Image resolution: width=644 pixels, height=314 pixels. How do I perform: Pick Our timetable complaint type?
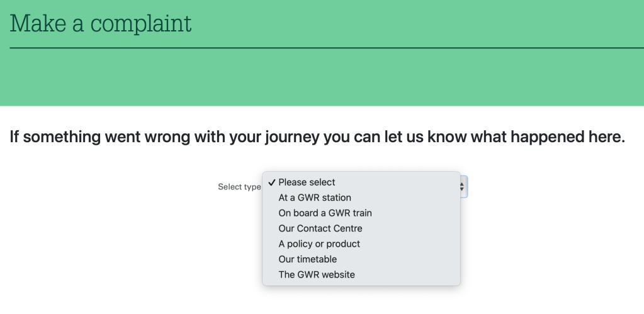pos(307,259)
